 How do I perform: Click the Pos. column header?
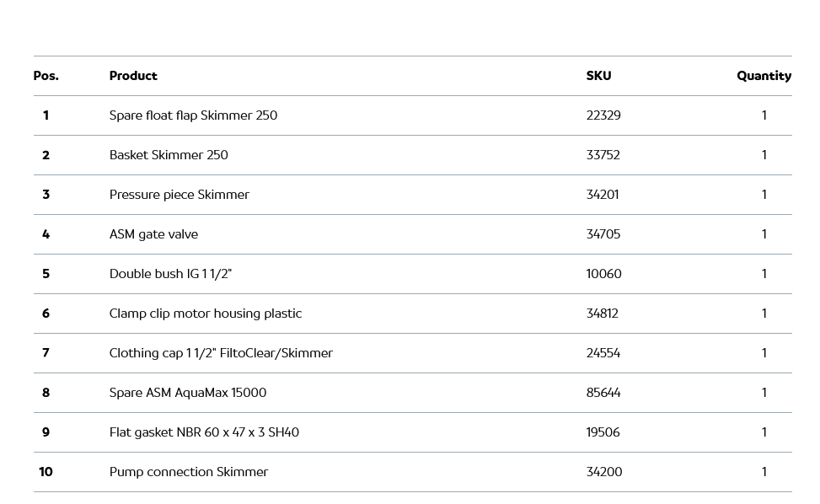[46, 76]
